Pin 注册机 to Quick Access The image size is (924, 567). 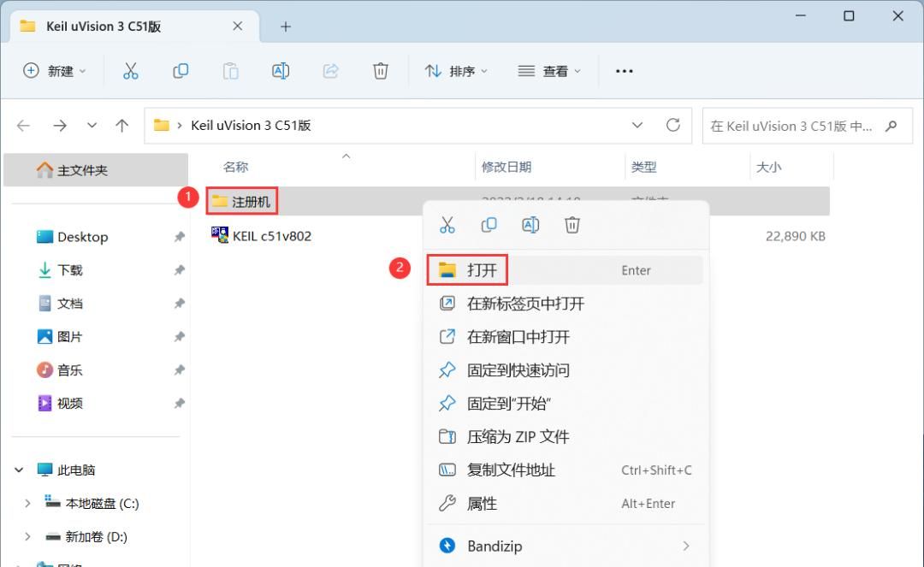click(514, 369)
